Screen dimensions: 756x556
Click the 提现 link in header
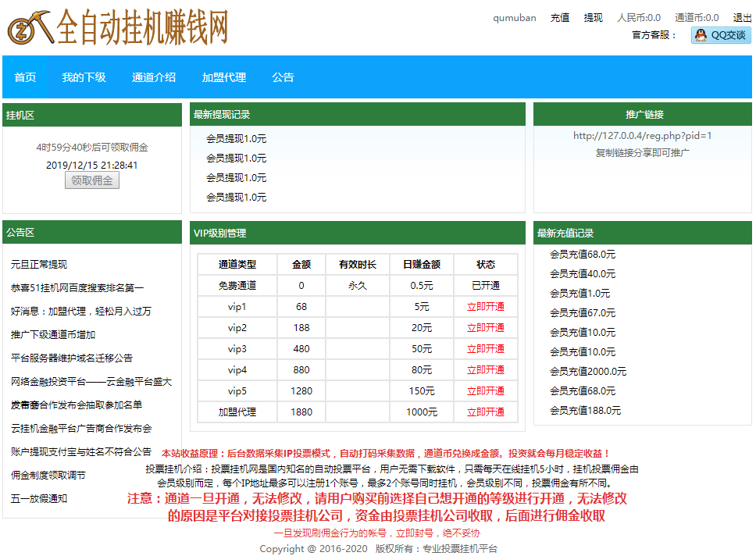pos(593,18)
